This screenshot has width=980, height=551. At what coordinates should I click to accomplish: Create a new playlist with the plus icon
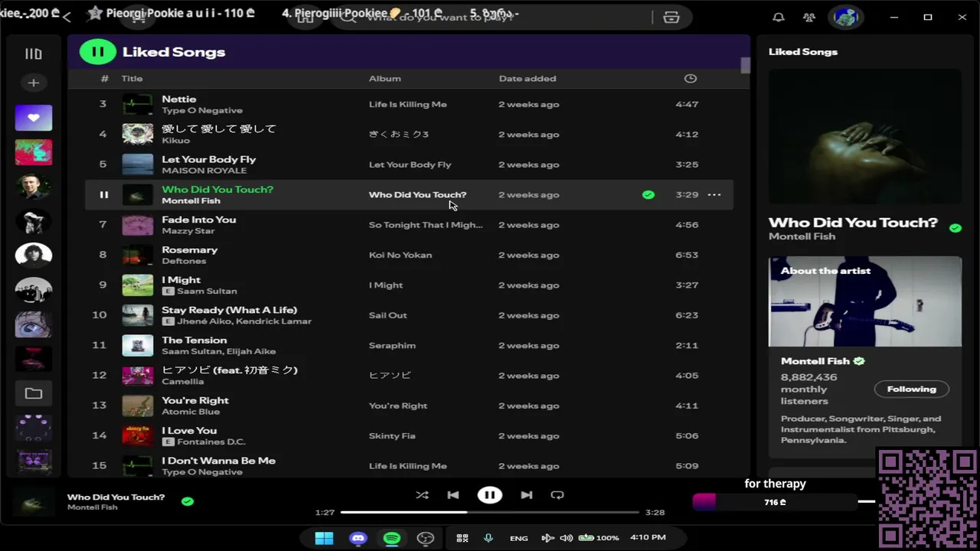33,83
